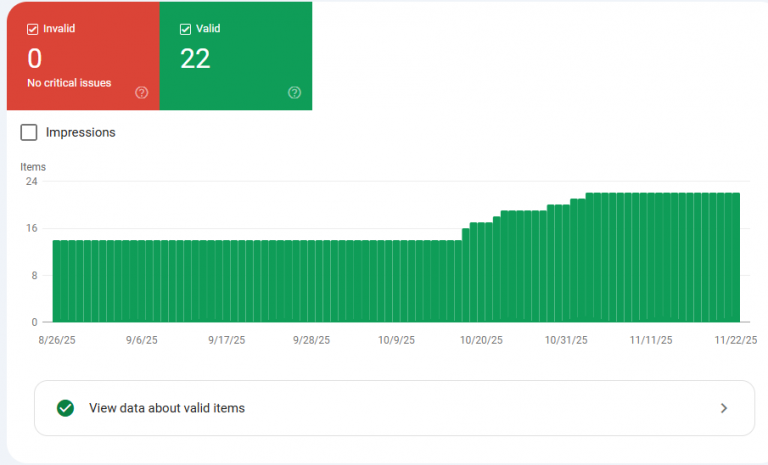Image resolution: width=768 pixels, height=465 pixels.
Task: Click the 10/20/25 date label
Action: pyautogui.click(x=481, y=340)
